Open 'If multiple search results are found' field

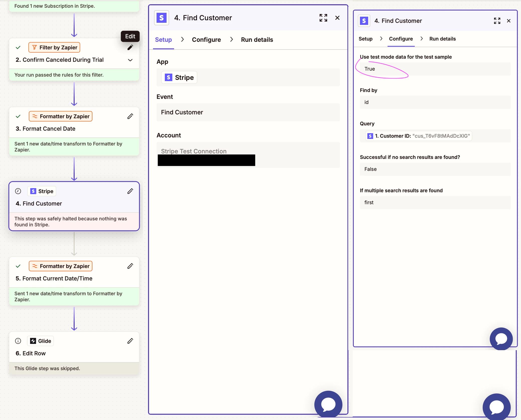click(x=435, y=202)
